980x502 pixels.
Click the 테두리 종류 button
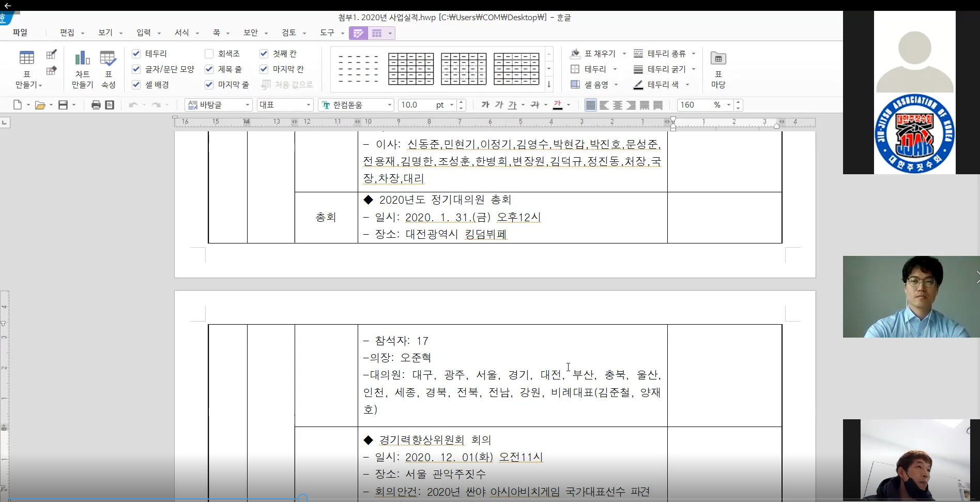click(x=666, y=54)
